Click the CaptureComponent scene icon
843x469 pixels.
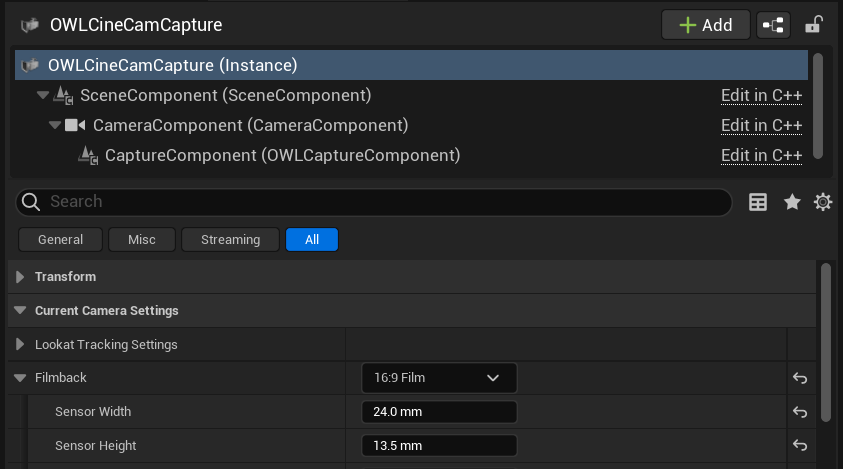pyautogui.click(x=88, y=155)
